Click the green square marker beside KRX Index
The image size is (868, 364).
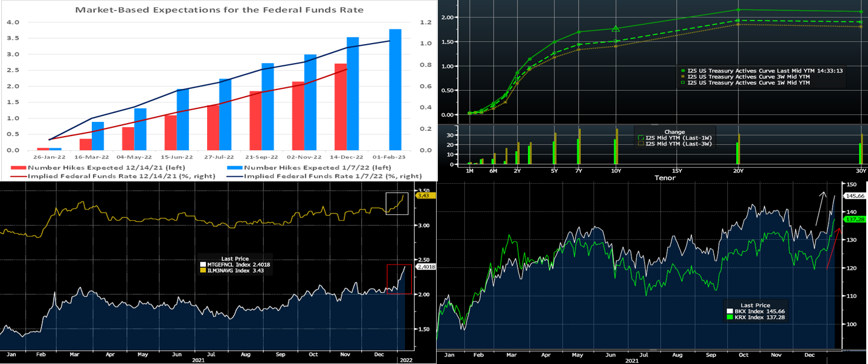730,317
